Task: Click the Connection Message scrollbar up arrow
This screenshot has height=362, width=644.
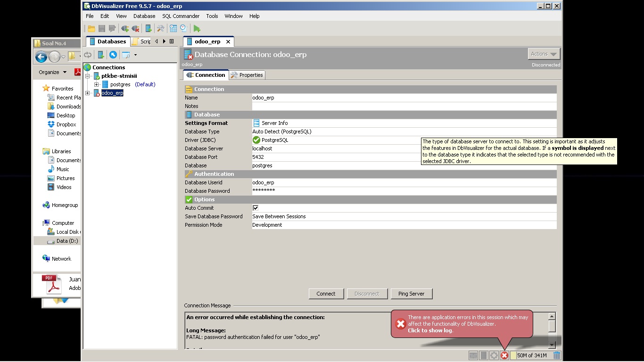Action: click(x=552, y=316)
